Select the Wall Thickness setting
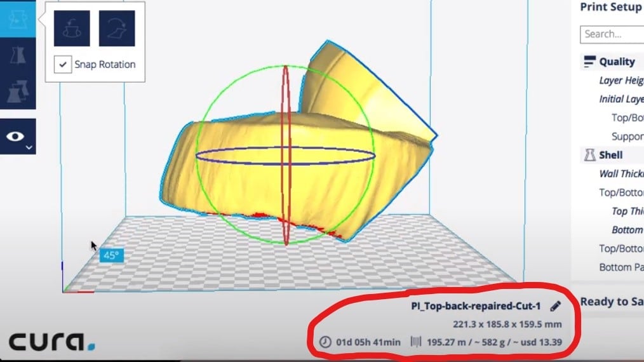The width and height of the screenshot is (644, 362). tap(621, 174)
